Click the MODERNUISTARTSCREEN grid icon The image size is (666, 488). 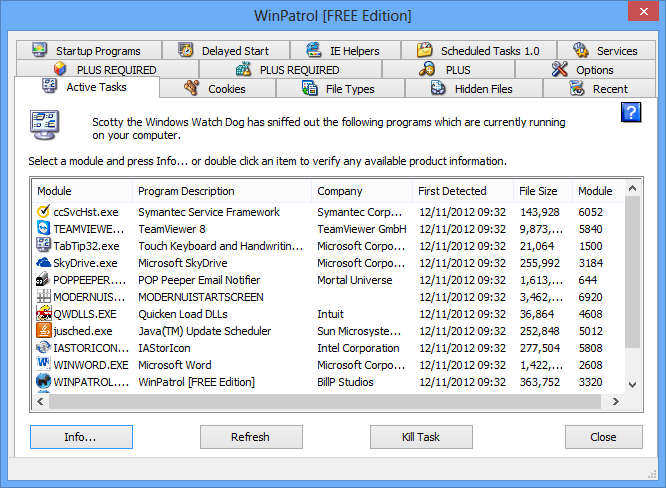pyautogui.click(x=43, y=296)
